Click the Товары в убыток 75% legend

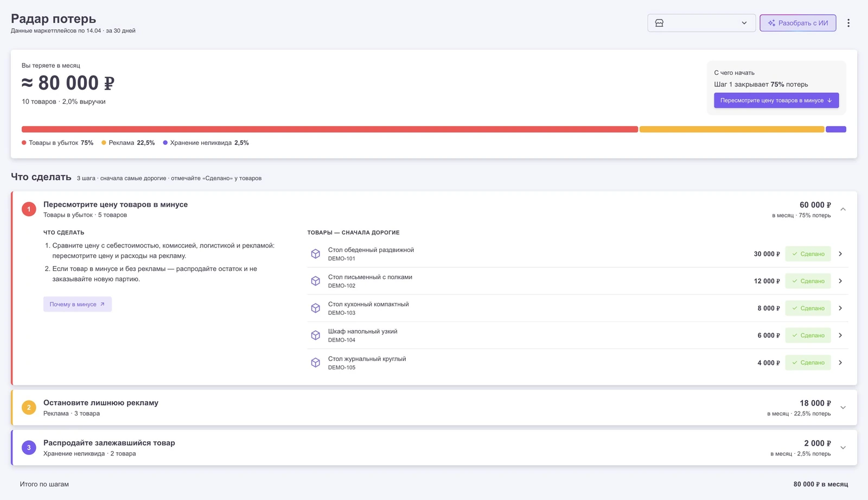tap(58, 143)
